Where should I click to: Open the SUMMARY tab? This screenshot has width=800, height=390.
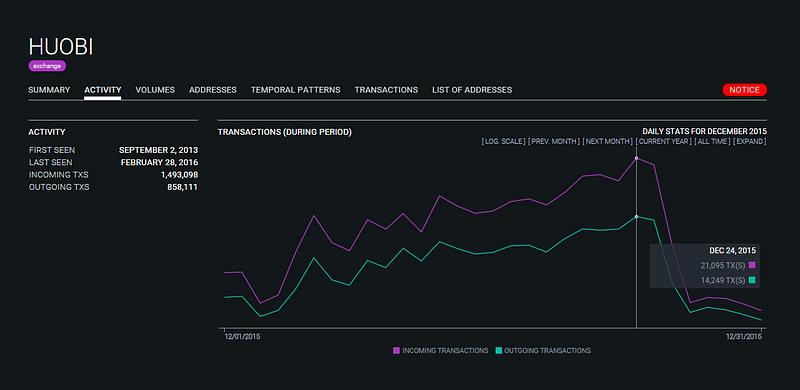49,90
